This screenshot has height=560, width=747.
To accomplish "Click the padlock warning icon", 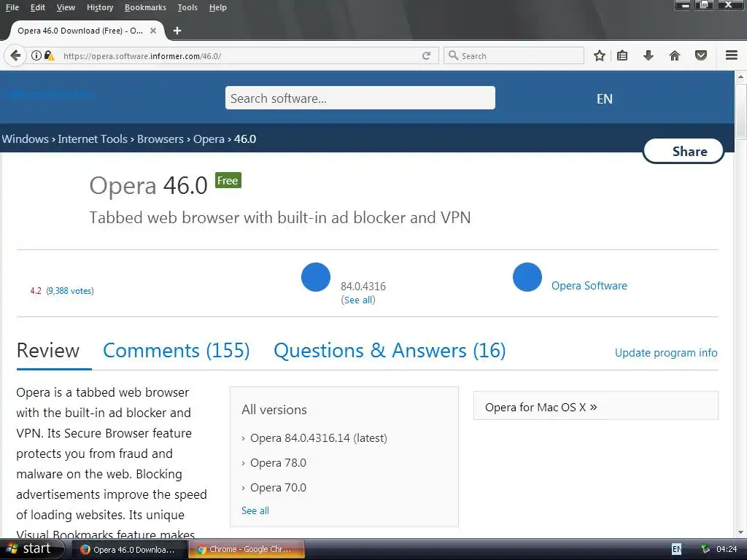I will point(49,55).
